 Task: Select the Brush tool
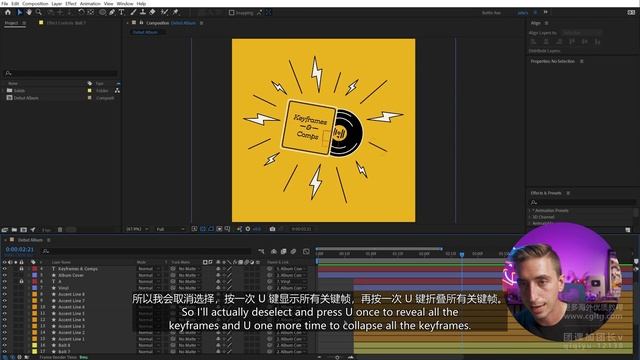coord(133,13)
